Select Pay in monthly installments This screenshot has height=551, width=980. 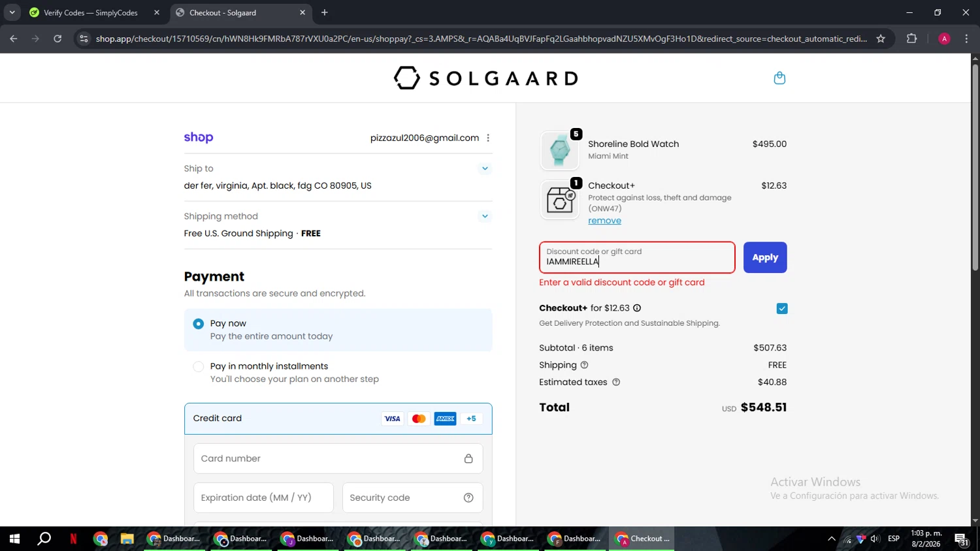(199, 367)
